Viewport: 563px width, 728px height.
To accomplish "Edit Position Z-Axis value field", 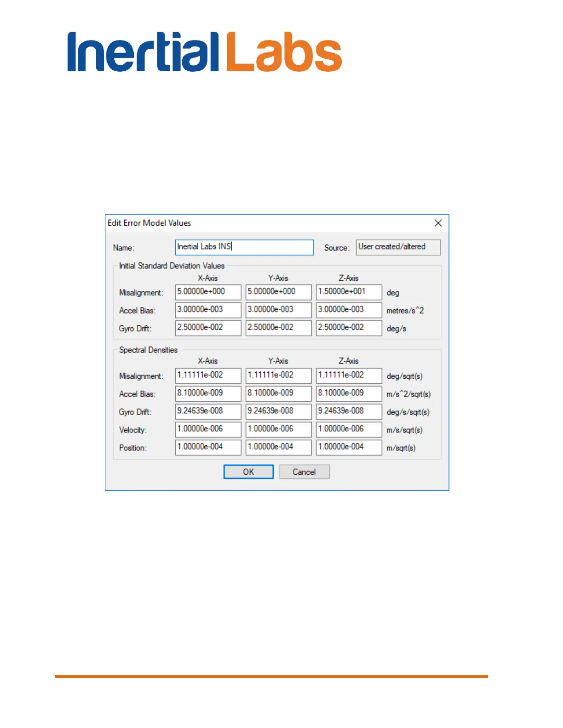I will (x=349, y=447).
